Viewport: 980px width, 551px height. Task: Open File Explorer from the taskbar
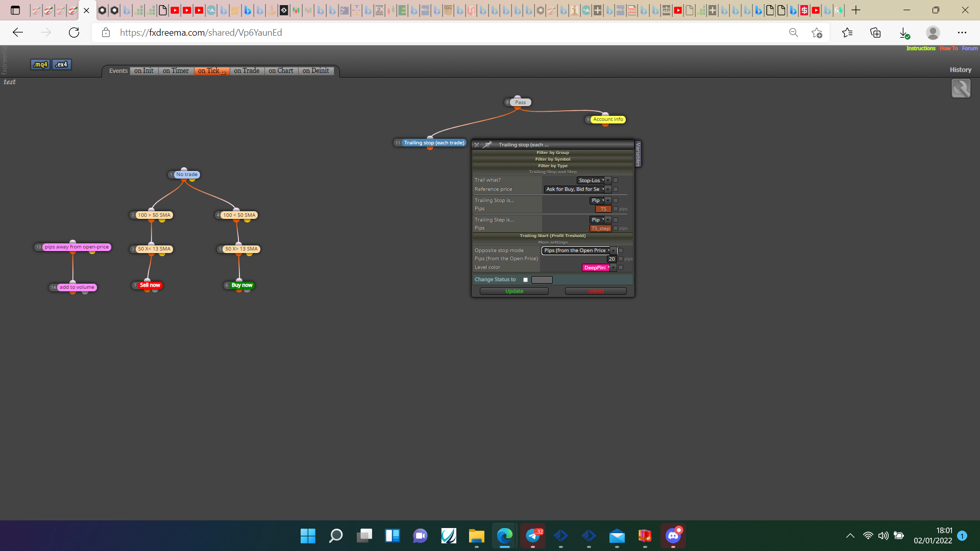476,536
